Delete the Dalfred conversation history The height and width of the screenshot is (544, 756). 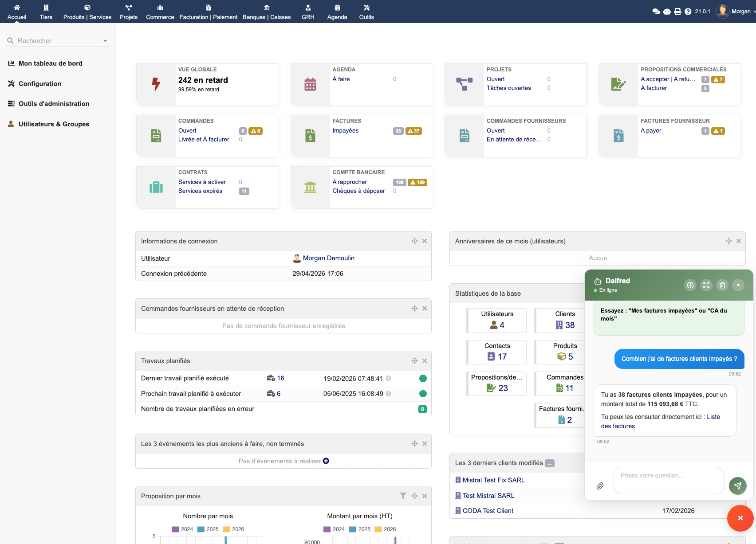point(722,285)
